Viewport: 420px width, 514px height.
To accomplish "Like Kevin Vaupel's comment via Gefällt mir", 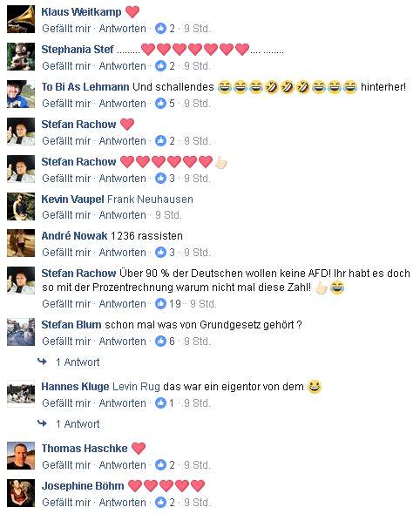I will pyautogui.click(x=66, y=215).
